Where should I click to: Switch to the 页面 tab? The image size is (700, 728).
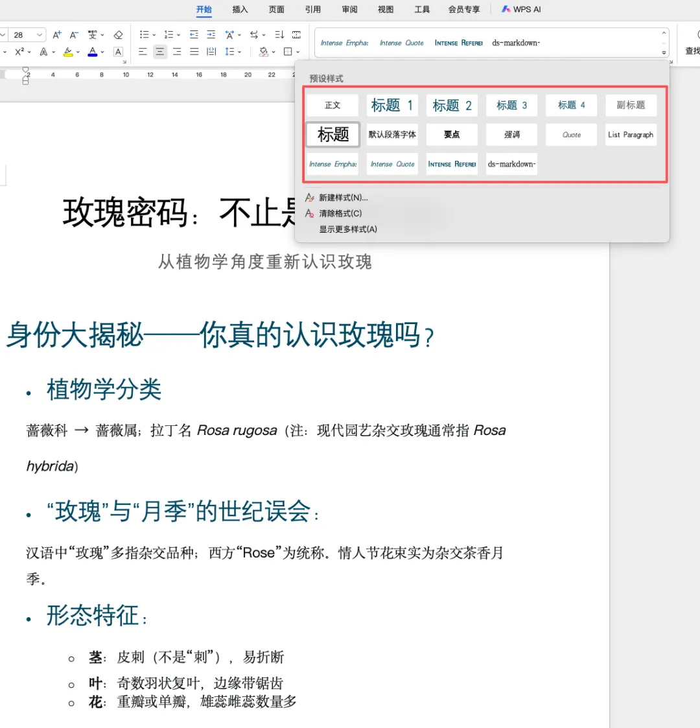pos(277,9)
